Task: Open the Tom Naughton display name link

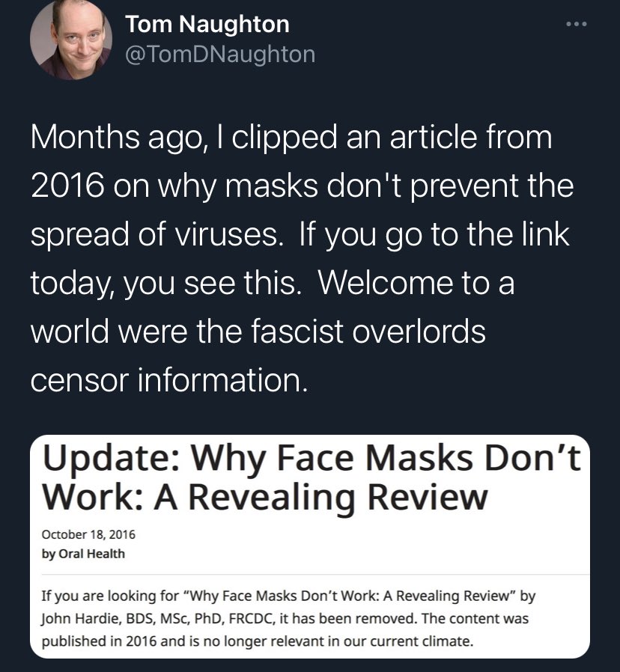Action: click(x=207, y=24)
